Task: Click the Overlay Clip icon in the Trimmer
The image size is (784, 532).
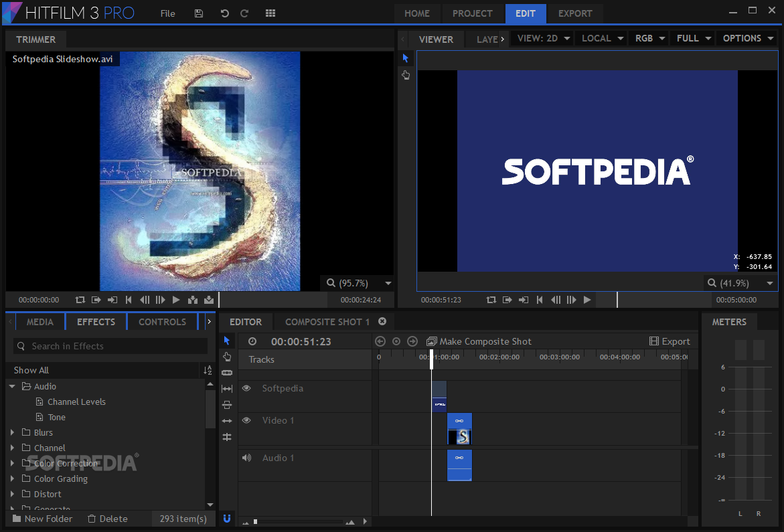Action: 209,300
